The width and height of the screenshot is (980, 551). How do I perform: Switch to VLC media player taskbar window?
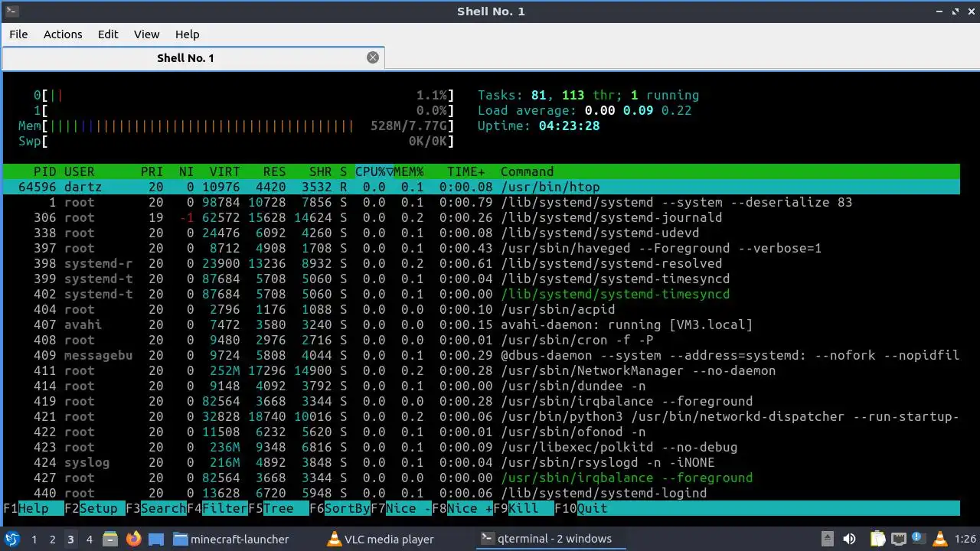(x=397, y=539)
